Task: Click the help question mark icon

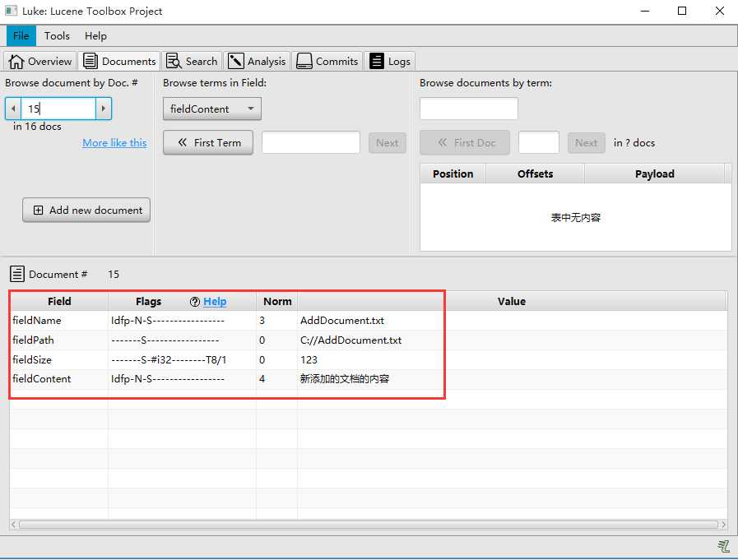Action: (x=195, y=302)
